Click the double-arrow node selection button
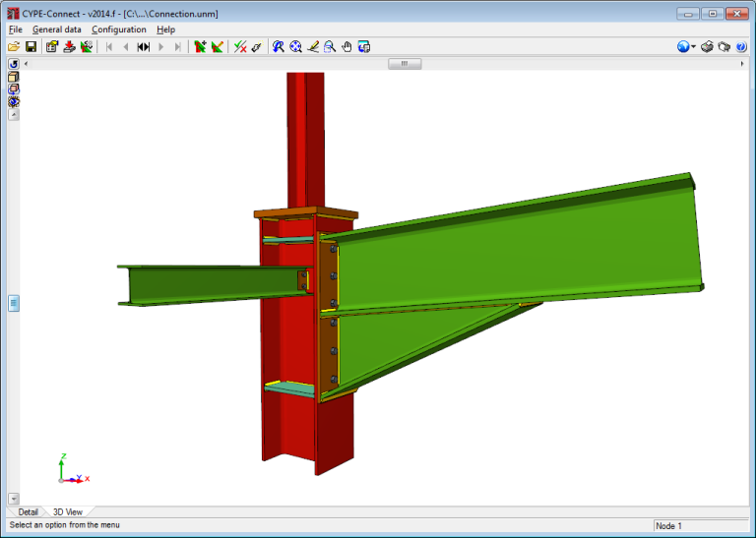Screen dimensions: 756x538 click(x=144, y=47)
